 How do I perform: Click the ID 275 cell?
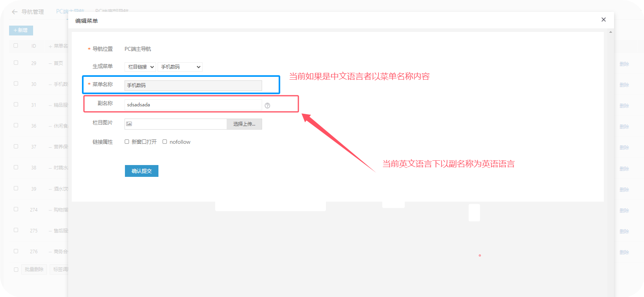34,231
